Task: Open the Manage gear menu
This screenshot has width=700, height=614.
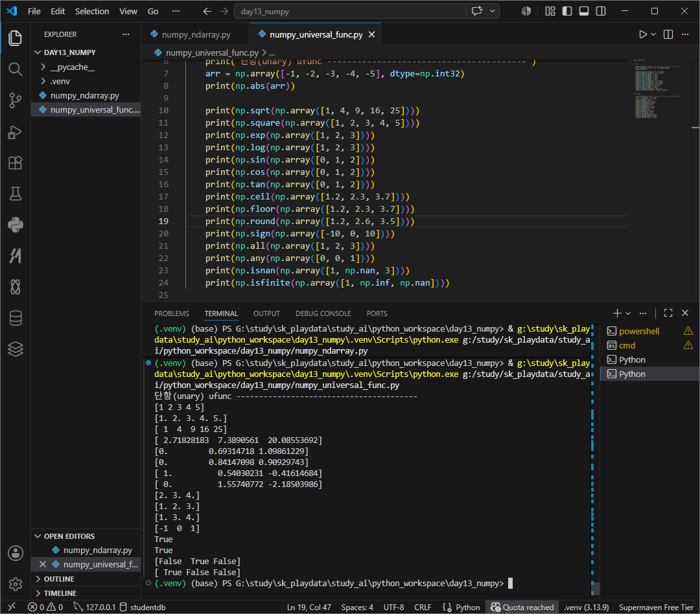Action: pyautogui.click(x=15, y=584)
